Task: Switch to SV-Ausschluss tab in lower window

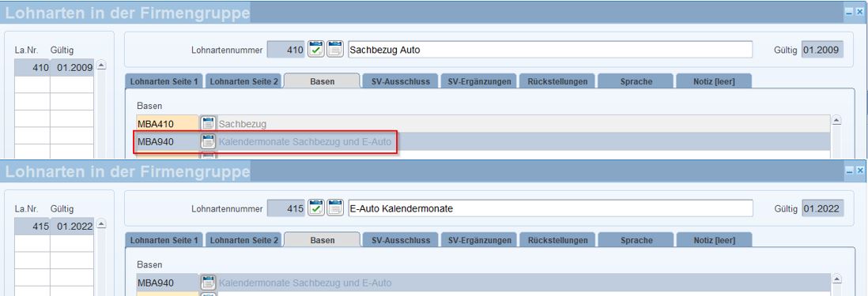Action: [401, 241]
